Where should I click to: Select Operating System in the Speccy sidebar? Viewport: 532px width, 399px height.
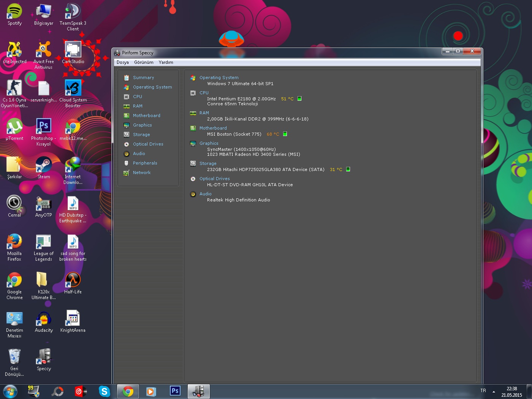pyautogui.click(x=152, y=87)
